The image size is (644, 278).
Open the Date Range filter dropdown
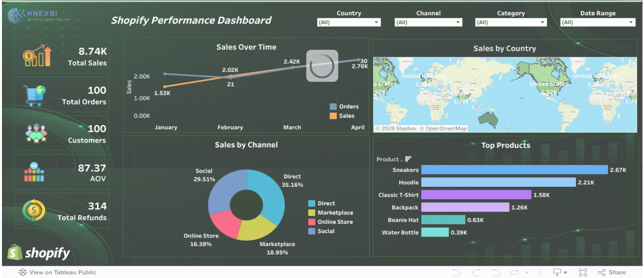(598, 22)
